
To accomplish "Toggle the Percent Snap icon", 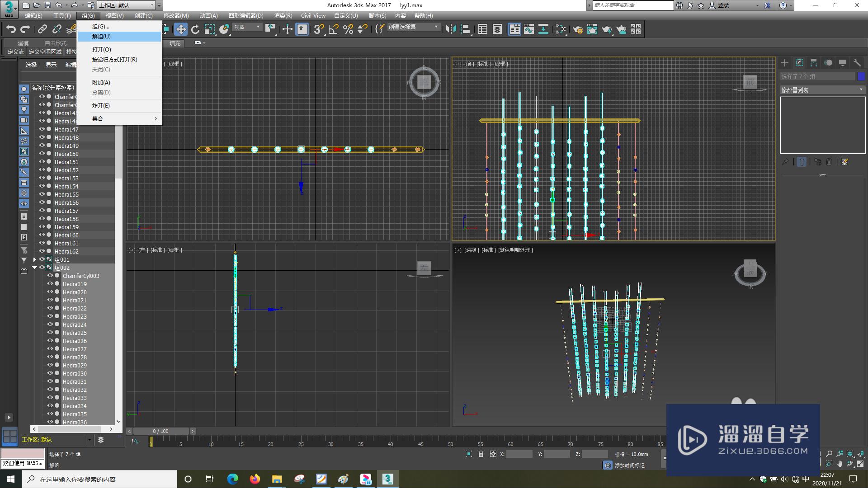I will pos(348,29).
